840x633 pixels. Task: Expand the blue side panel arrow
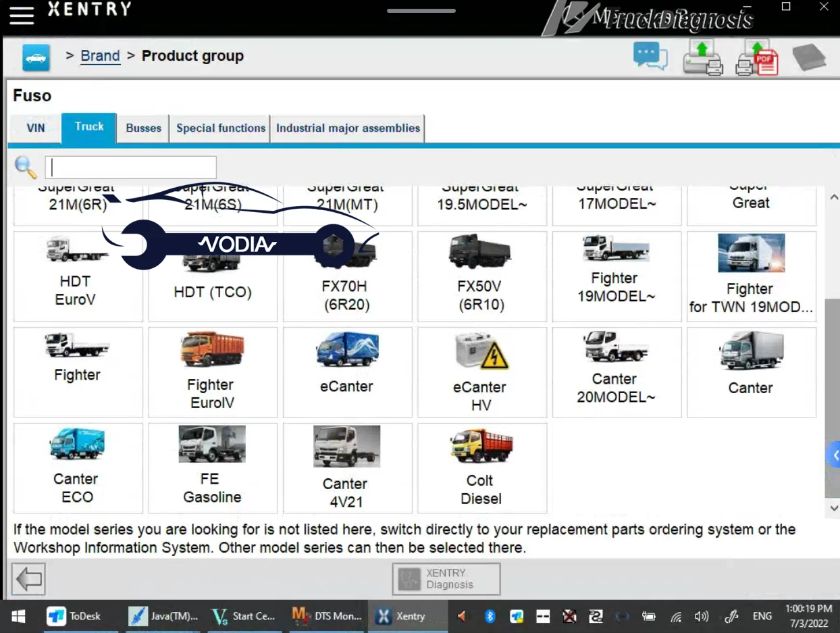click(x=834, y=455)
